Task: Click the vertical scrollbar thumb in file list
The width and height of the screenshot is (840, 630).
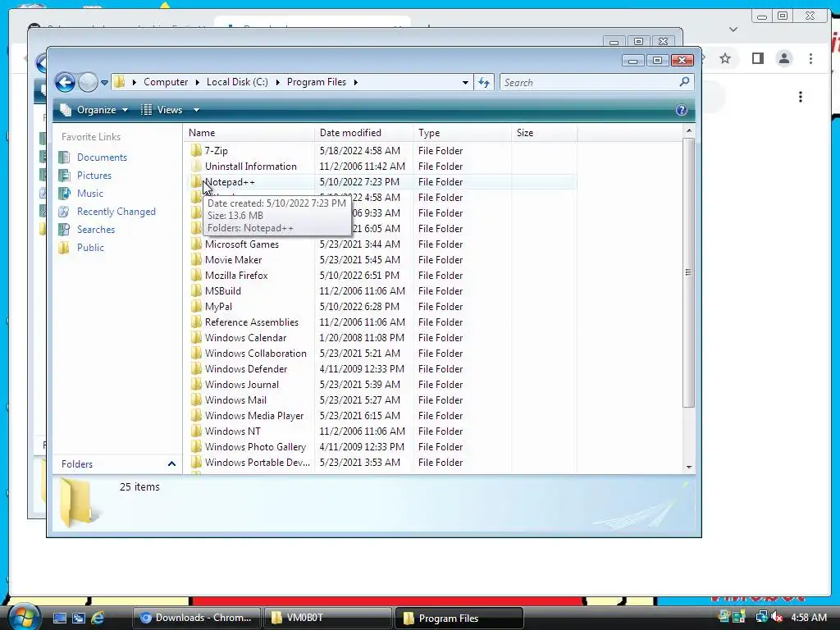Action: (689, 272)
